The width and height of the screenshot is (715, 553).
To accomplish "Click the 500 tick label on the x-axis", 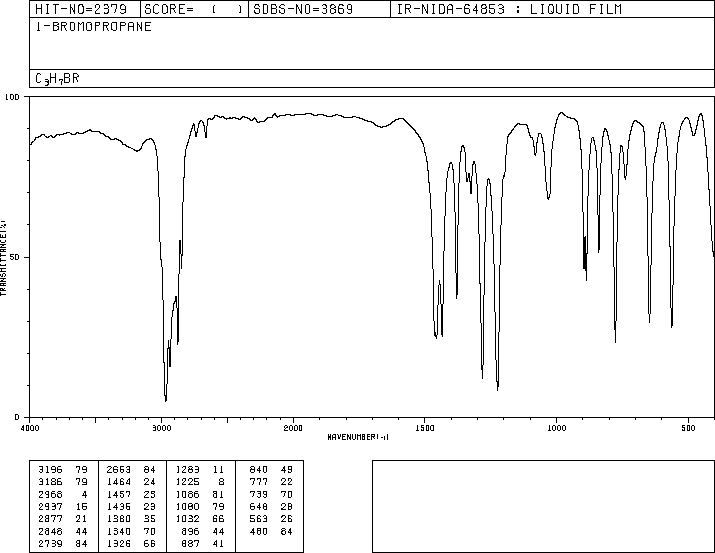I will pos(688,428).
